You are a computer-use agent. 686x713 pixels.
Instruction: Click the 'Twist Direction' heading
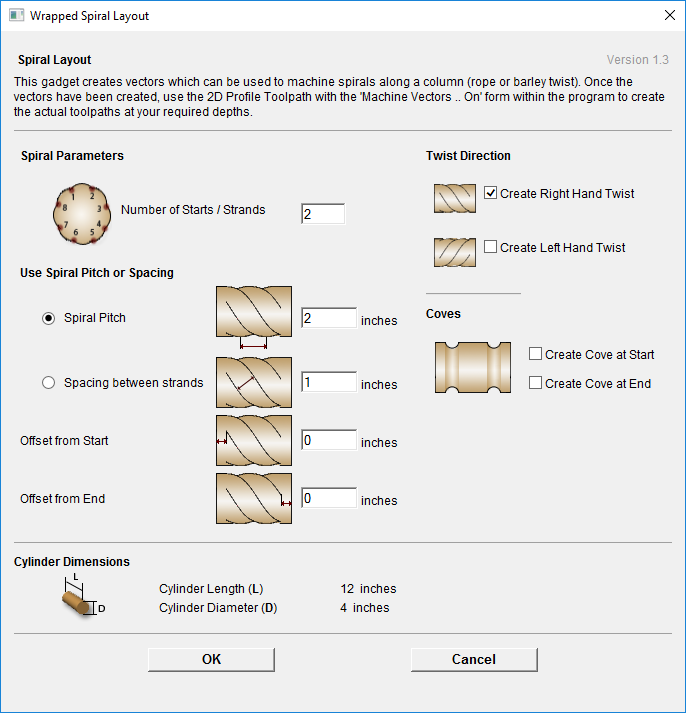468,156
